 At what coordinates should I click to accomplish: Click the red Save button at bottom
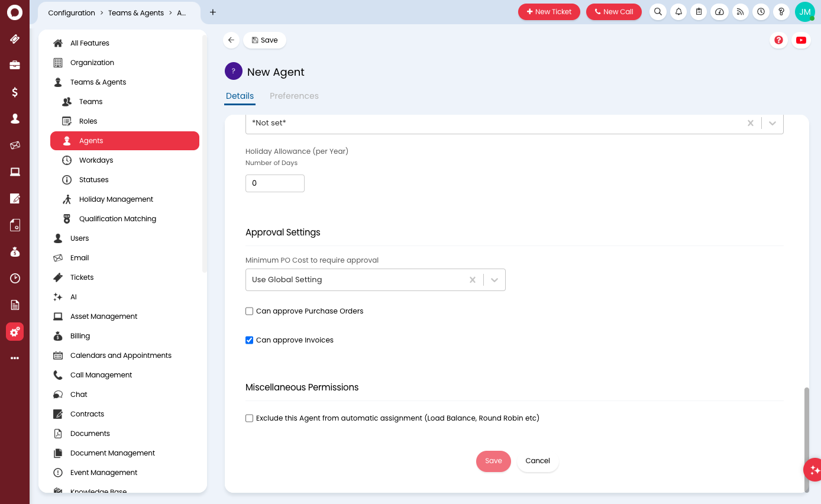click(x=493, y=461)
